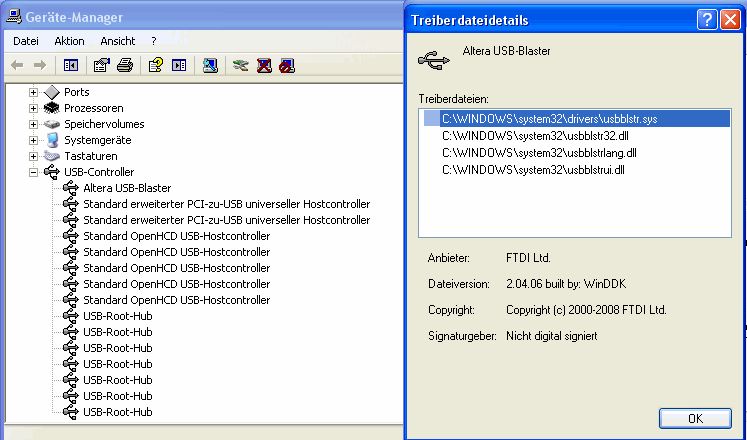
Task: Expand the Speichervolumes node
Action: click(33, 124)
